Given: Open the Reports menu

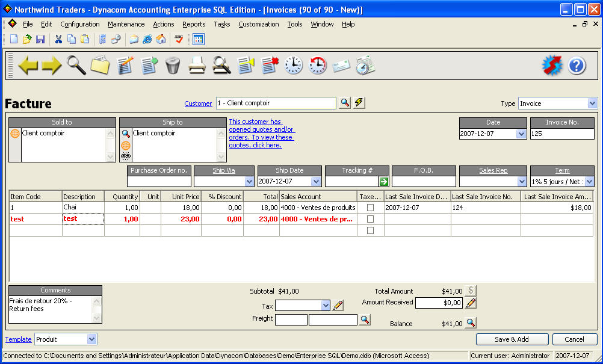Looking at the screenshot, I should pyautogui.click(x=194, y=24).
